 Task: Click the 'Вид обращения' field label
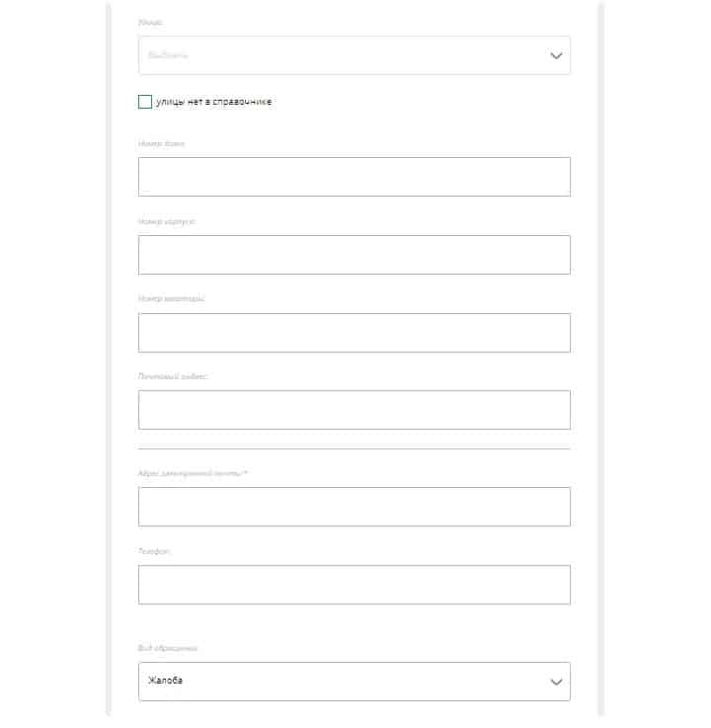coord(168,648)
